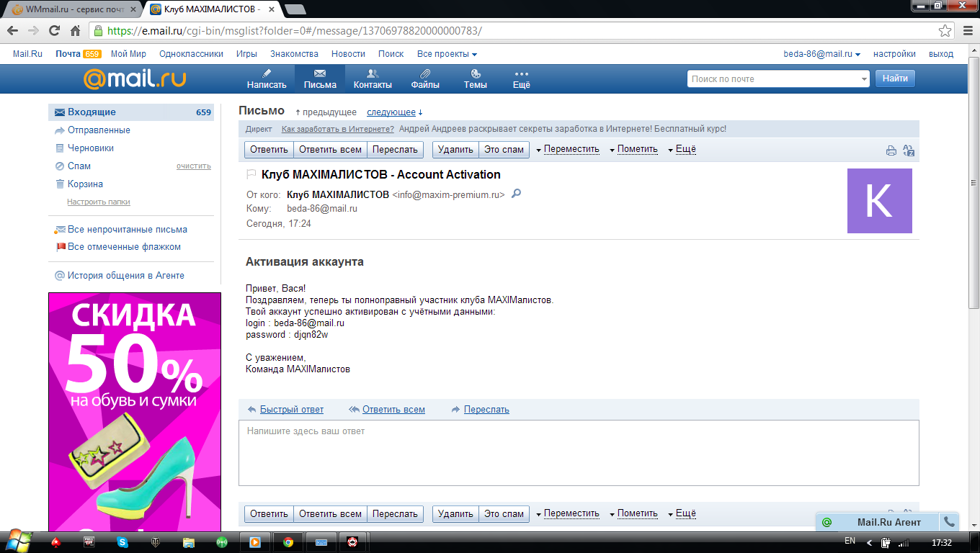Click Ответить button under the Директ line
Screen dimensions: 980x553
(269, 150)
